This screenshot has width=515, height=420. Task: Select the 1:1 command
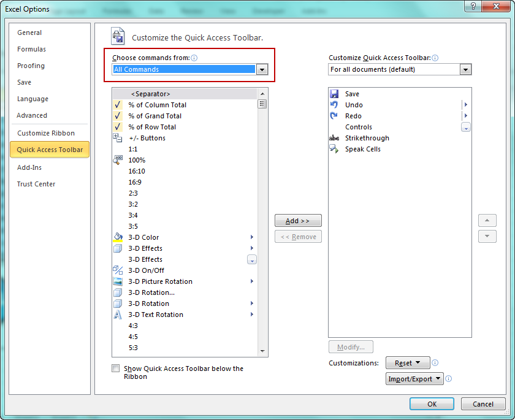(x=185, y=149)
